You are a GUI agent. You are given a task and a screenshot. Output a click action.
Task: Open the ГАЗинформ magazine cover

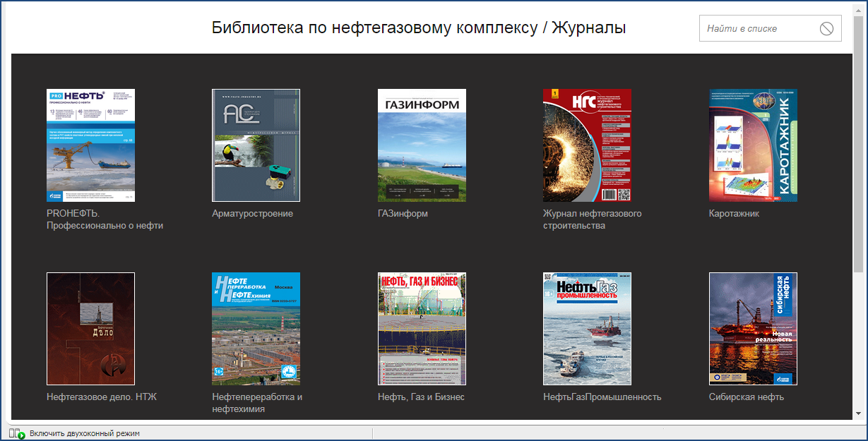tap(422, 145)
